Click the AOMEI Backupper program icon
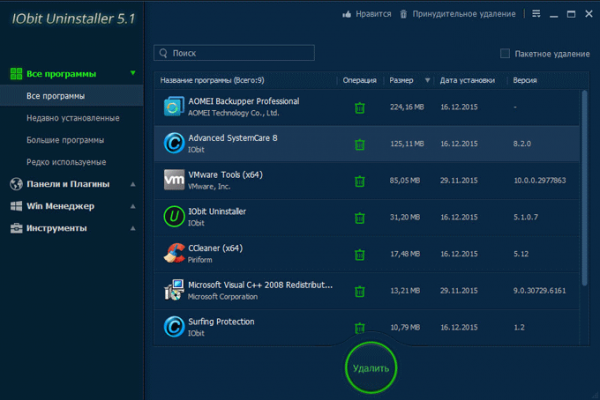Image resolution: width=600 pixels, height=400 pixels. pos(174,106)
